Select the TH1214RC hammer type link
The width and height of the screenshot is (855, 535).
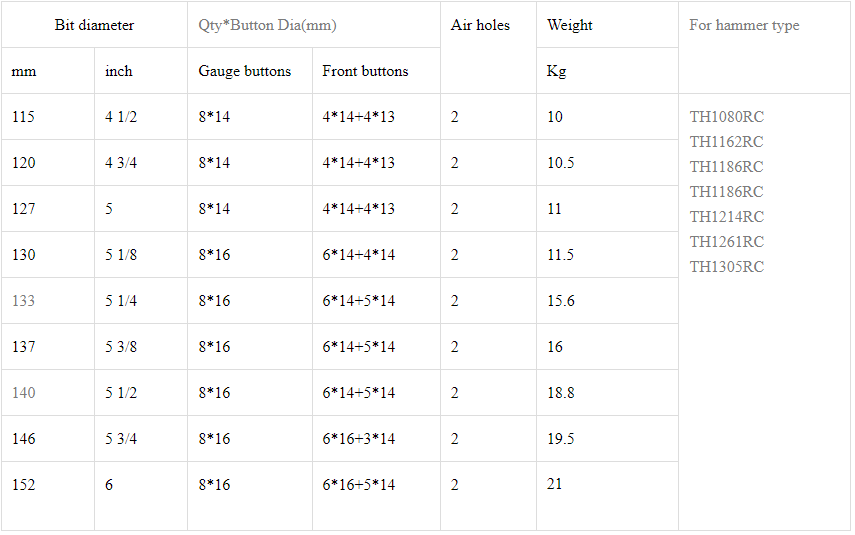(x=726, y=217)
